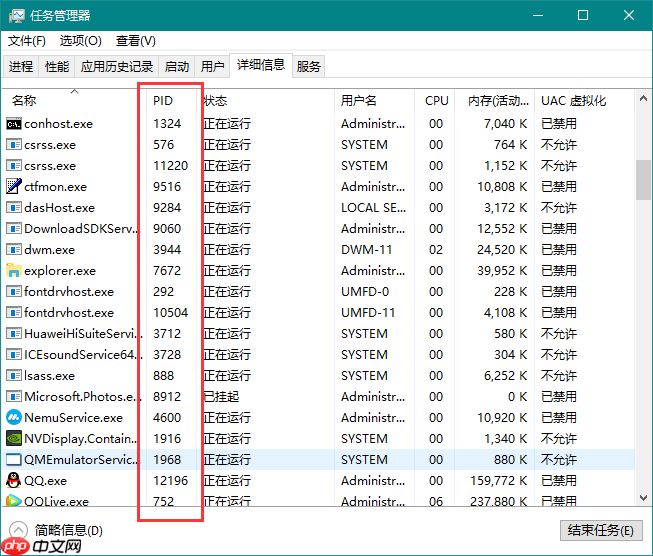Select the conhost.exe process name
Screen dimensions: 653x556
click(x=58, y=124)
